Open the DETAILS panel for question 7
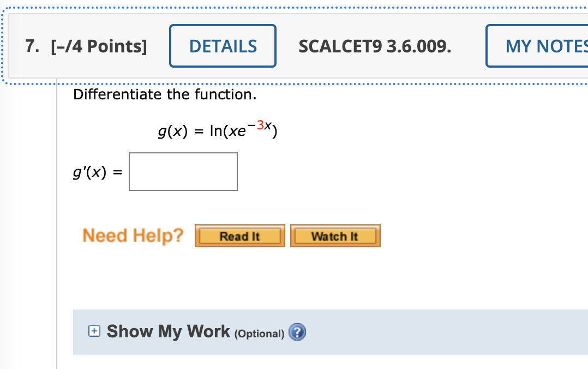The width and height of the screenshot is (588, 369). pyautogui.click(x=223, y=46)
